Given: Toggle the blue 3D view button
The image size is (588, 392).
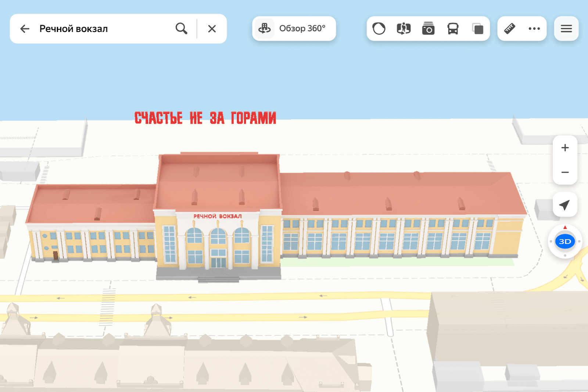Looking at the screenshot, I should point(565,242).
